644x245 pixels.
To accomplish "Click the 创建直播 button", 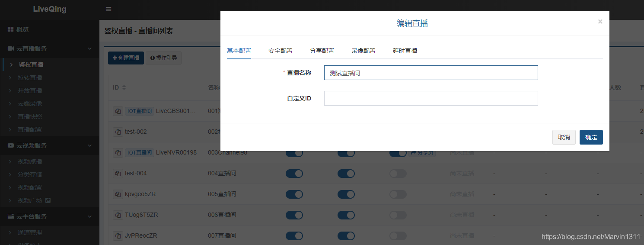I will (x=126, y=58).
